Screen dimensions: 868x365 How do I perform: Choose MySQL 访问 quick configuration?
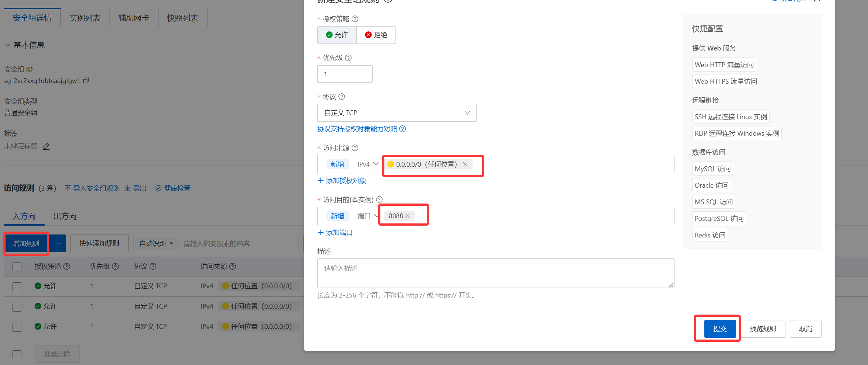(x=712, y=169)
